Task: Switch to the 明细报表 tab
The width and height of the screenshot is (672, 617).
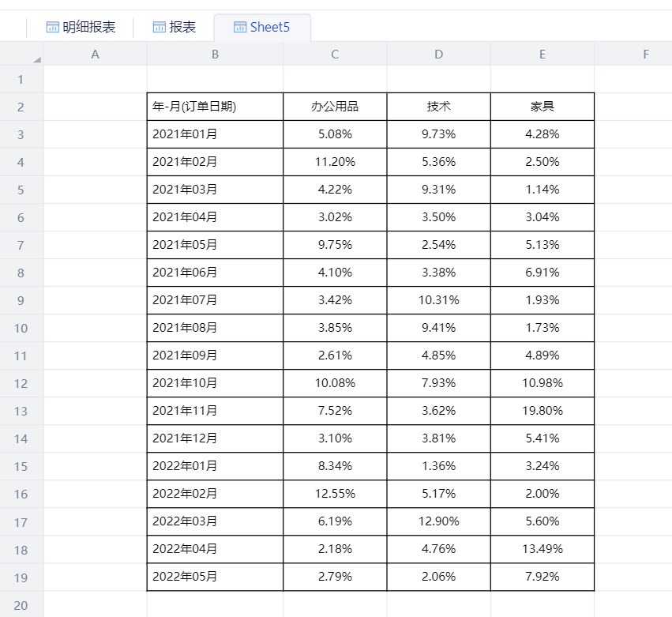Action: (x=88, y=28)
